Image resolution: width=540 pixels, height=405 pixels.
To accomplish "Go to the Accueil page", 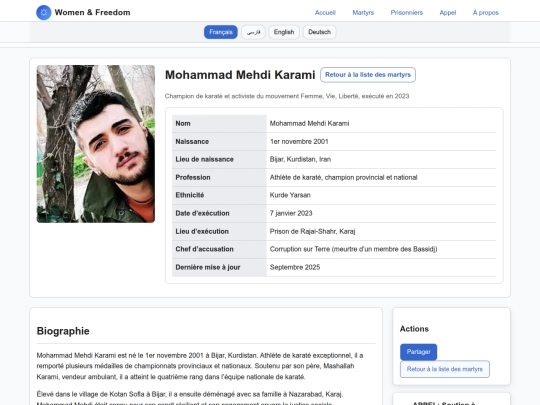I will 325,13.
